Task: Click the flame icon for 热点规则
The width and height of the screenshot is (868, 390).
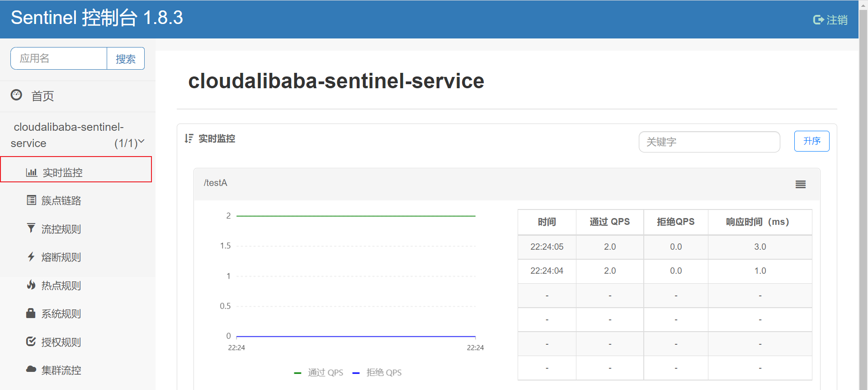Action: [x=31, y=285]
